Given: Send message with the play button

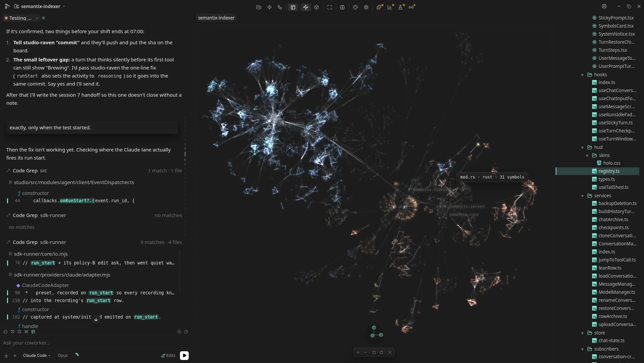Looking at the screenshot, I should 184,356.
